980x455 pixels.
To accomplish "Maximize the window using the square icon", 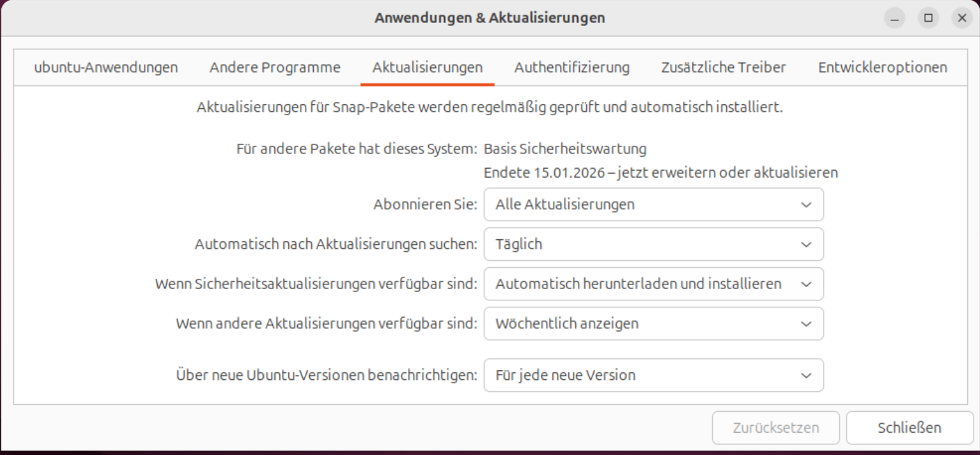I will [928, 18].
